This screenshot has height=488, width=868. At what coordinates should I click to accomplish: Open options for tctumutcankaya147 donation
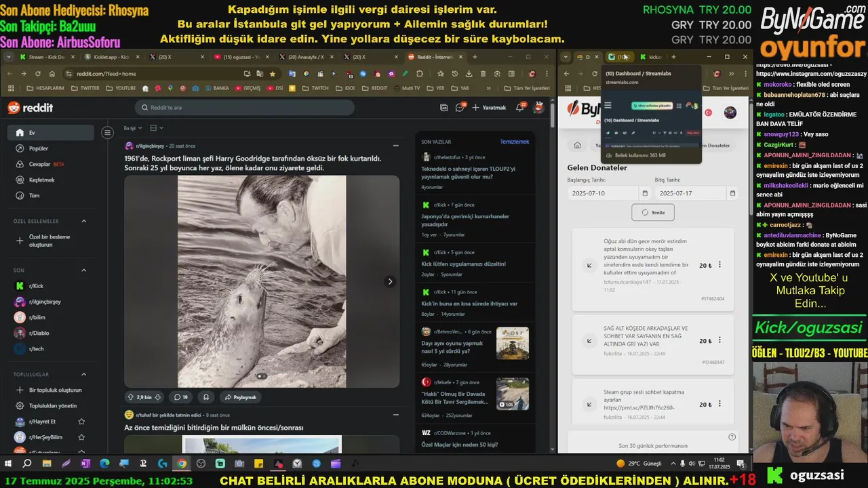719,265
